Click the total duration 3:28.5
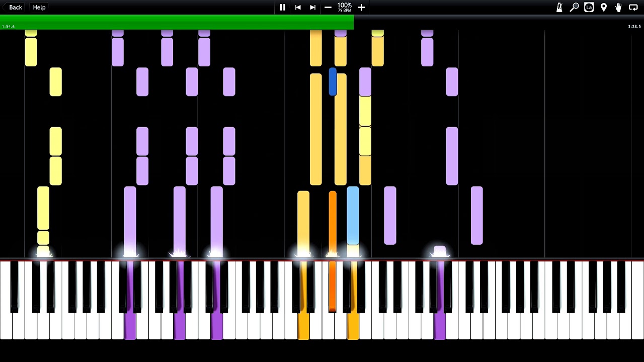Image resolution: width=644 pixels, height=362 pixels. click(634, 27)
